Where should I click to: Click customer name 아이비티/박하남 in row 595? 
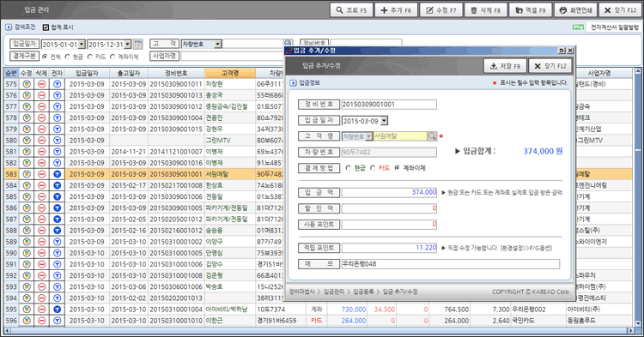(x=227, y=310)
